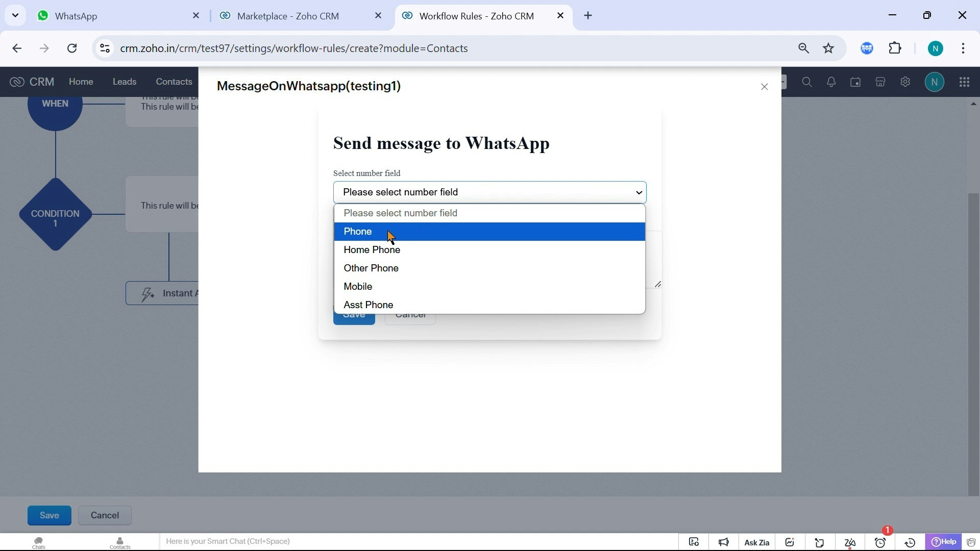Viewport: 980px width, 551px height.
Task: Open the reminders alarm clock icon
Action: click(880, 543)
